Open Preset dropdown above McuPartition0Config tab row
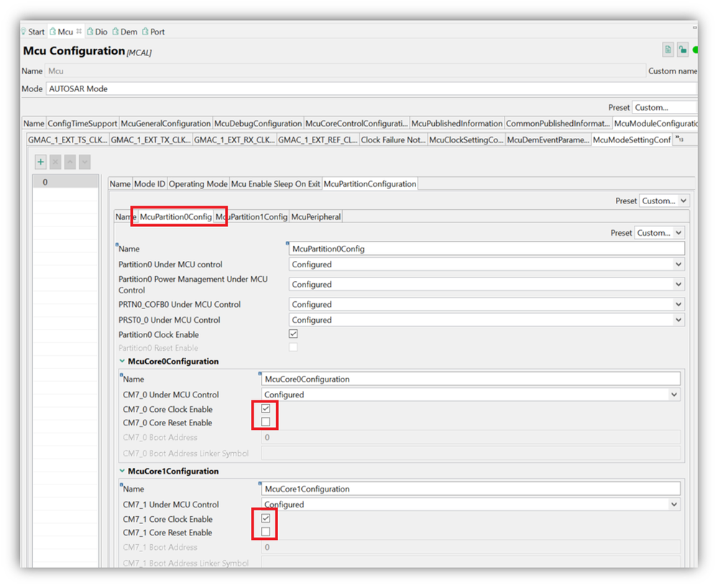This screenshot has height=588, width=718. [x=663, y=201]
